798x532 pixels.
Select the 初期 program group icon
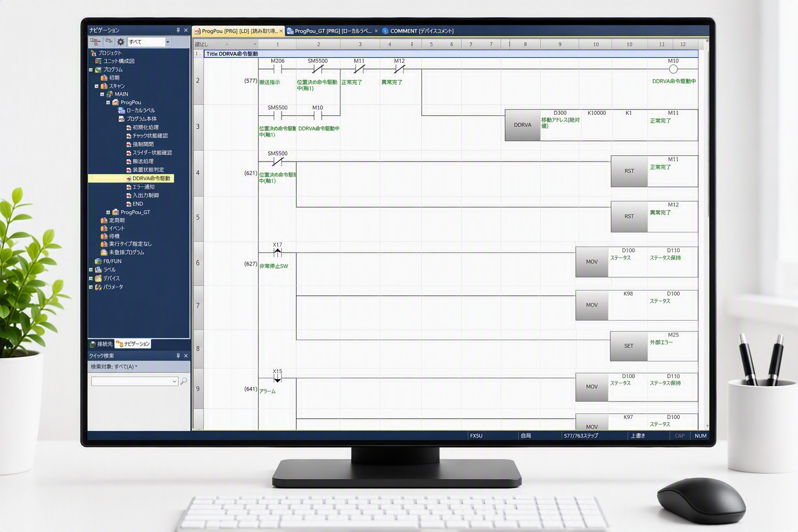pyautogui.click(x=104, y=78)
